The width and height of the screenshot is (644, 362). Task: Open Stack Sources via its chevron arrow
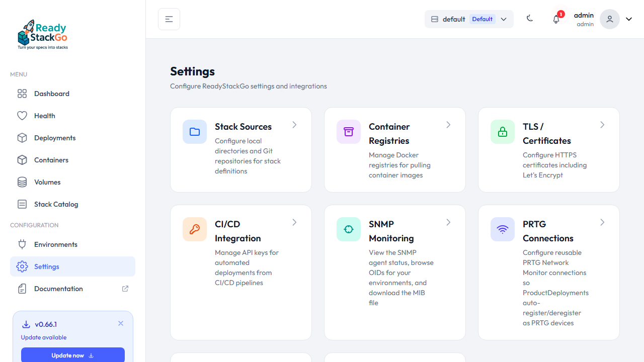pyautogui.click(x=294, y=125)
